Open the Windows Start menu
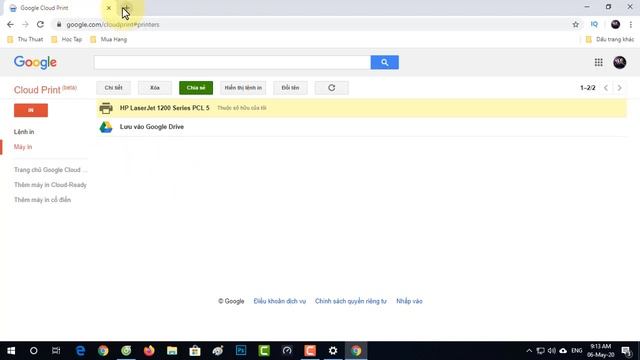This screenshot has height=360, width=640. coord(11,351)
